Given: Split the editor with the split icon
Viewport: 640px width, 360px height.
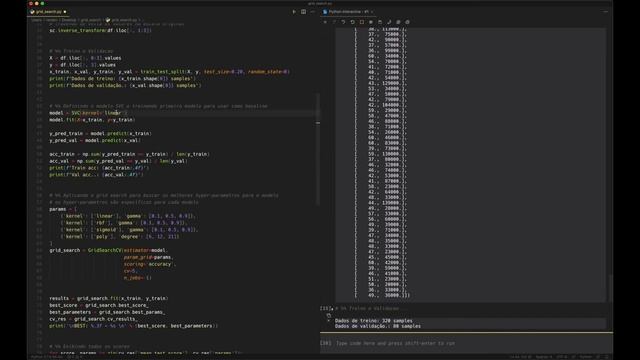Looking at the screenshot, I should click(303, 12).
